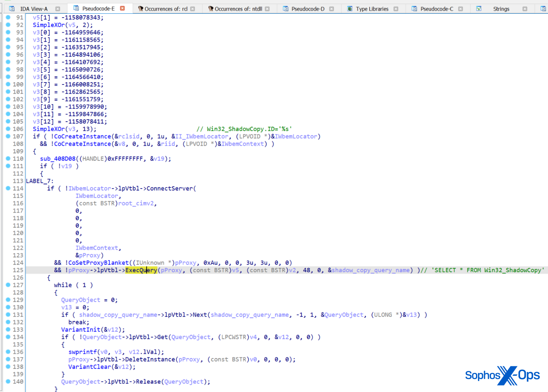
Task: Close the Strings tab
Action: click(x=525, y=9)
